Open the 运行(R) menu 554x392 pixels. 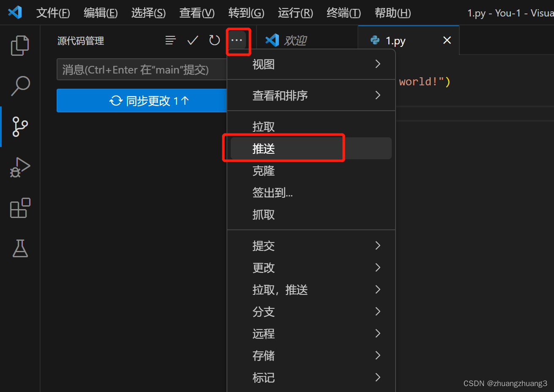point(295,13)
